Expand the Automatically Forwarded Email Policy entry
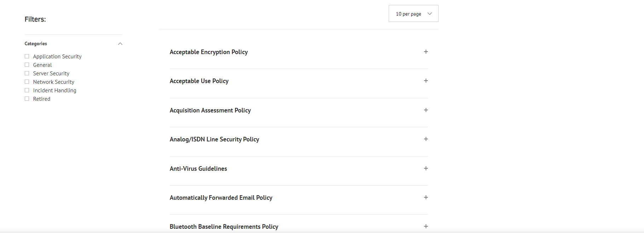 [426, 197]
